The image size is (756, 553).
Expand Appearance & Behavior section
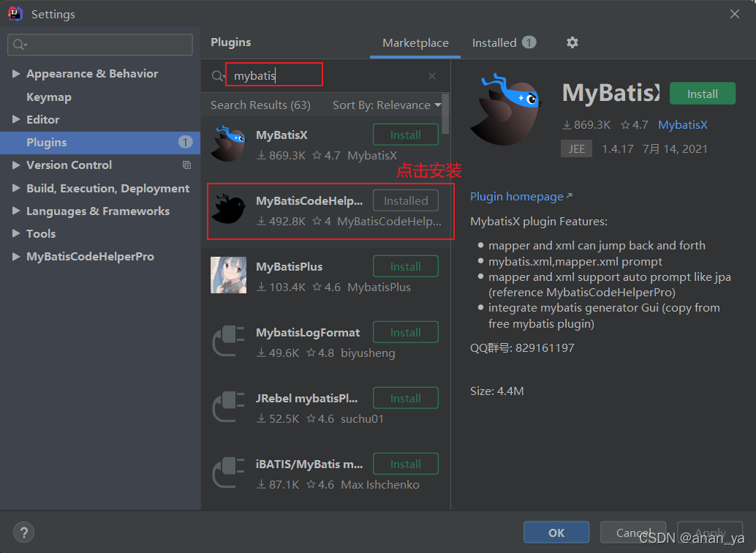pyautogui.click(x=16, y=73)
